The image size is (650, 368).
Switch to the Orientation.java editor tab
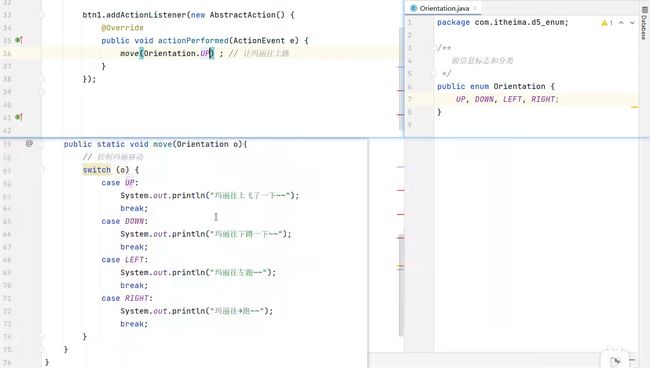pyautogui.click(x=444, y=8)
